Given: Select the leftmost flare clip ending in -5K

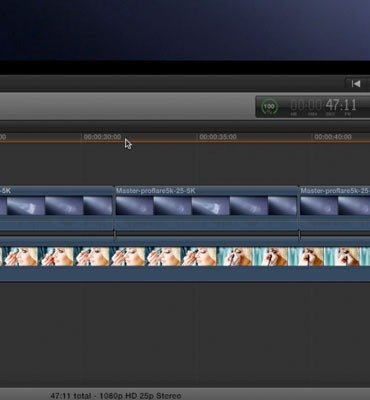Looking at the screenshot, I should click(x=56, y=208).
